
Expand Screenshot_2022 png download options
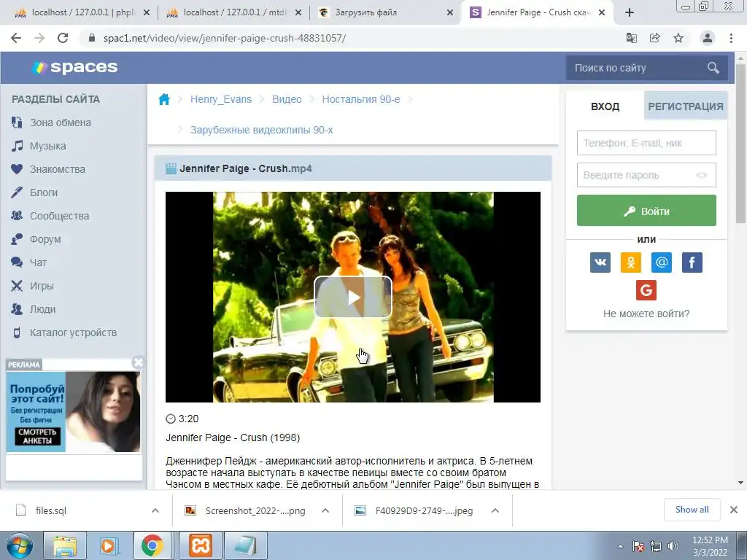tap(325, 510)
